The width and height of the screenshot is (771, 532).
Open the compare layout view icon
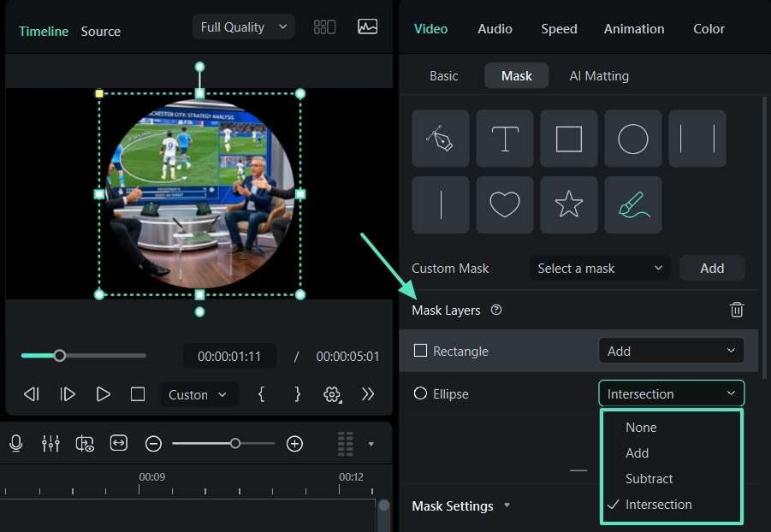click(324, 27)
